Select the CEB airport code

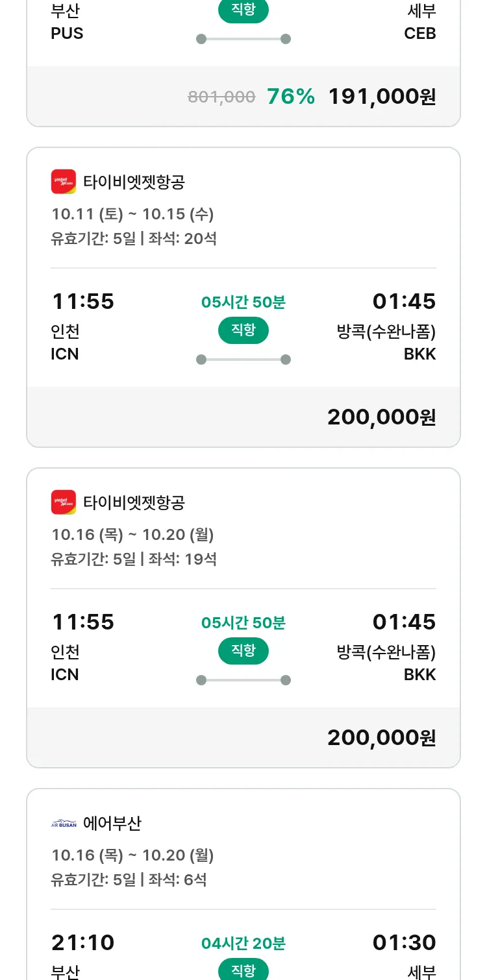tap(420, 33)
